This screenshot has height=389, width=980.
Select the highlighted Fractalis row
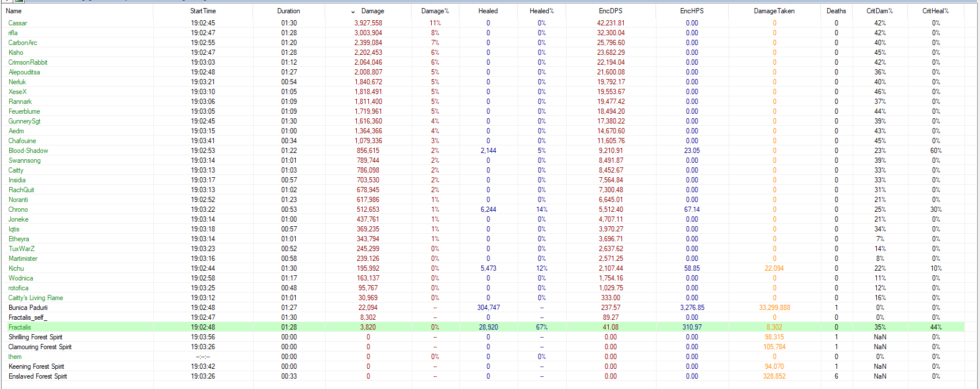(20, 327)
